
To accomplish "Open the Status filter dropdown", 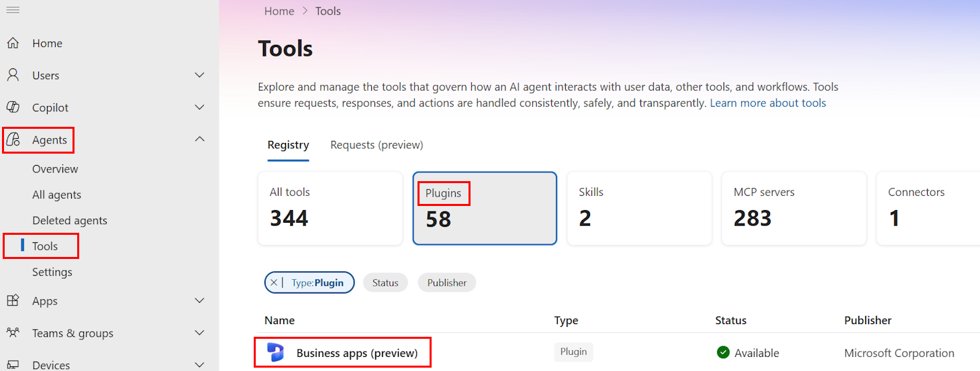I will point(385,283).
